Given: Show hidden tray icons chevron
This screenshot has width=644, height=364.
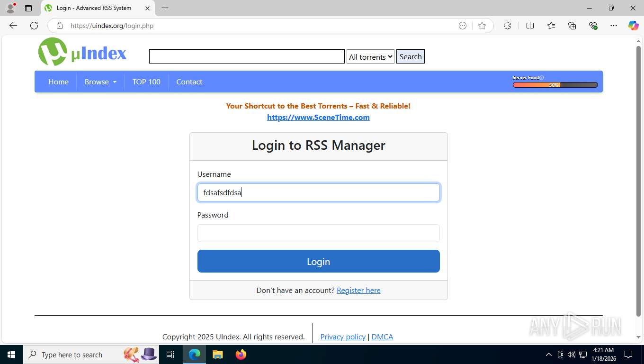Looking at the screenshot, I should tap(549, 355).
